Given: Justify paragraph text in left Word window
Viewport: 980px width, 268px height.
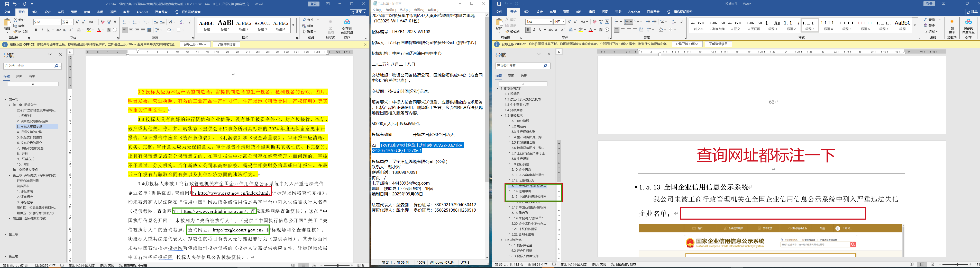Looking at the screenshot, I should tap(143, 30).
